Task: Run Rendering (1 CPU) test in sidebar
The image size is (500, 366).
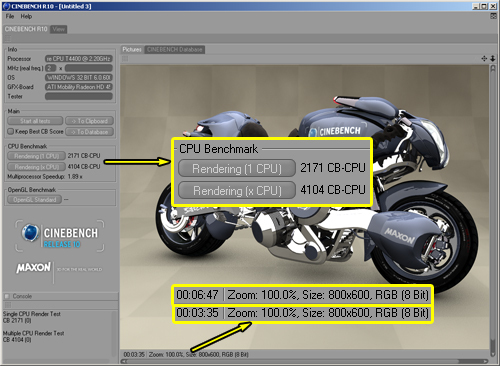Action: (36, 156)
